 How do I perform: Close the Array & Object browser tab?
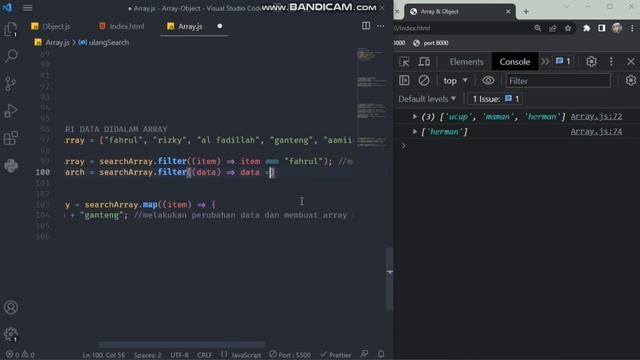(508, 11)
